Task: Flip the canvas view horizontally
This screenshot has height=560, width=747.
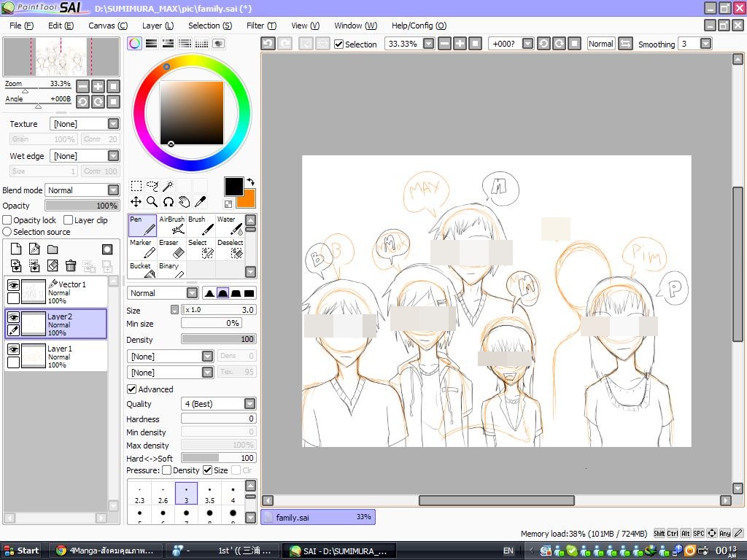Action: coord(625,44)
